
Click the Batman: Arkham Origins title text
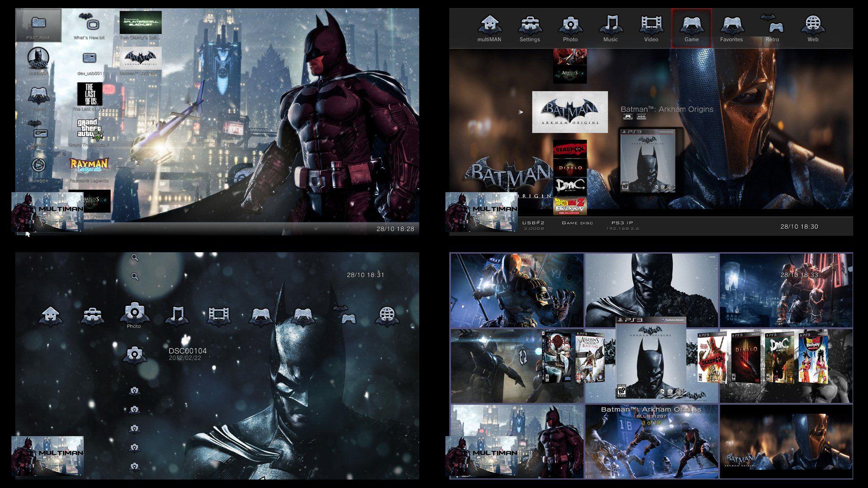(x=666, y=109)
